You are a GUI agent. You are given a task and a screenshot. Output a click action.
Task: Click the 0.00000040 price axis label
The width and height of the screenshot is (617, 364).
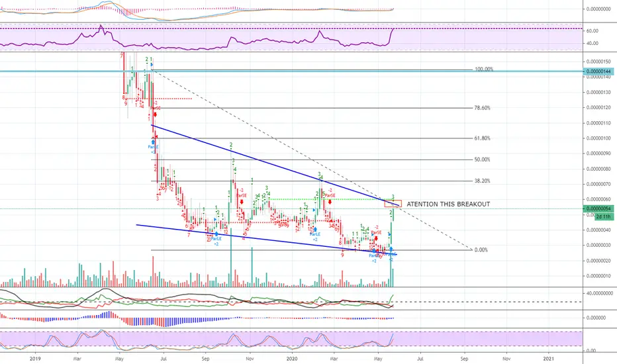(x=598, y=230)
